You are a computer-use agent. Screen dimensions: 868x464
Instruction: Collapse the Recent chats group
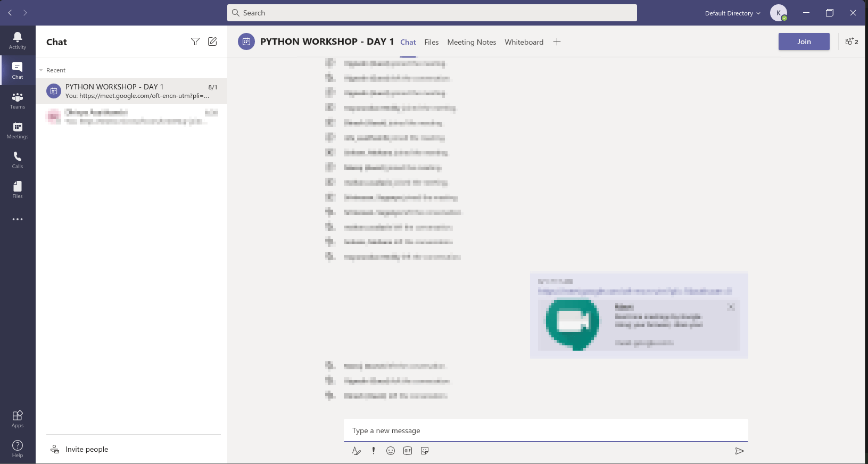[41, 70]
